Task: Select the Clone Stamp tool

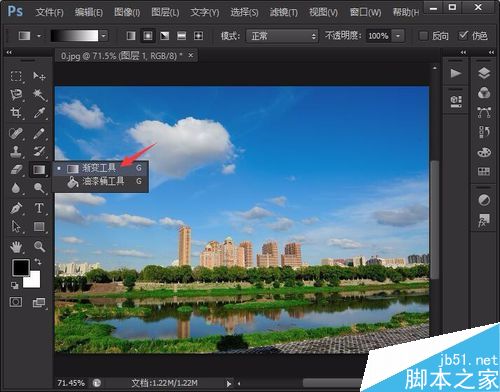Action: click(16, 152)
